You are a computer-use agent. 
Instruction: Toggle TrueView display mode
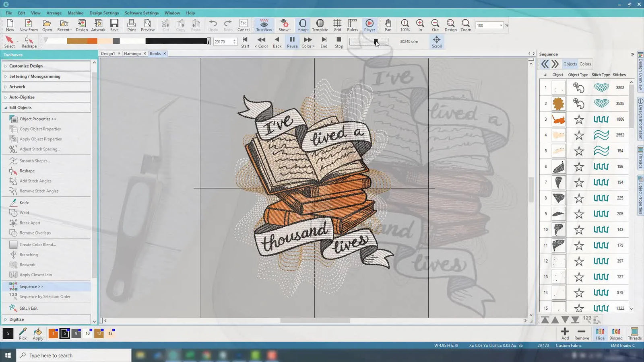[264, 25]
